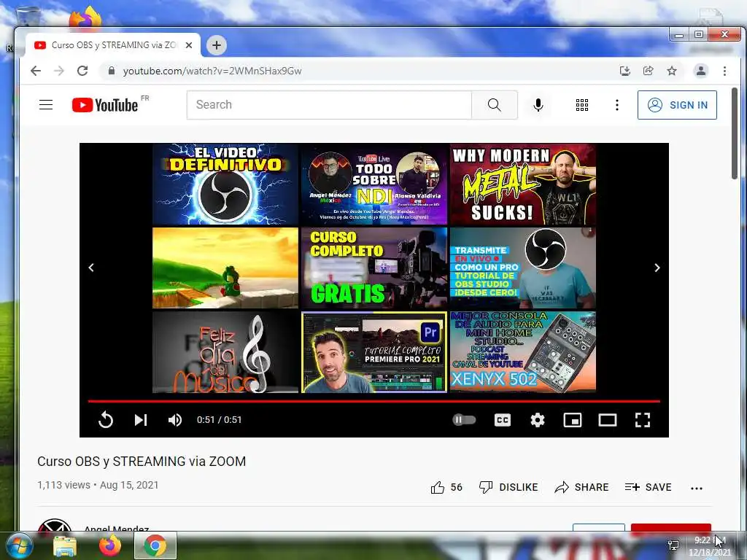Click the video title text

(142, 462)
